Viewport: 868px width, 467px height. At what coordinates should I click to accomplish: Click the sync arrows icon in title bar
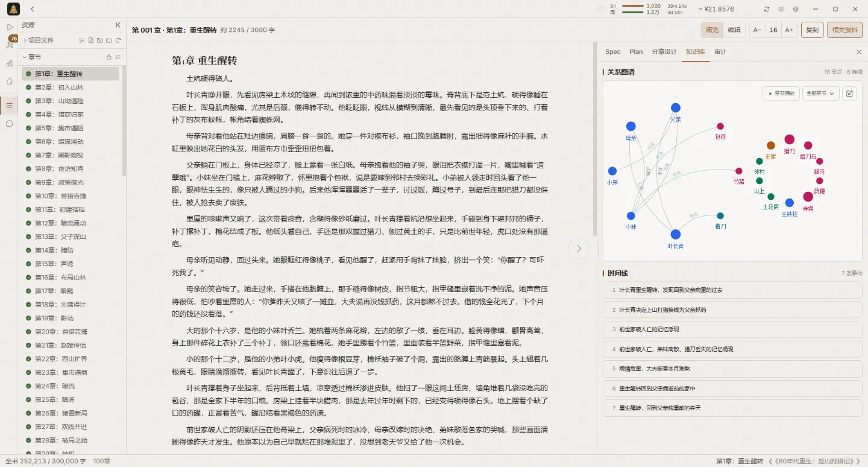pos(767,9)
